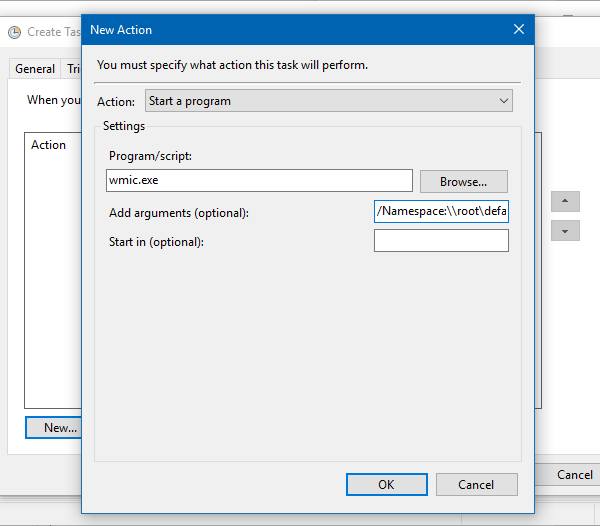The image size is (600, 526).
Task: Click the Create Task window title text
Action: (x=54, y=32)
